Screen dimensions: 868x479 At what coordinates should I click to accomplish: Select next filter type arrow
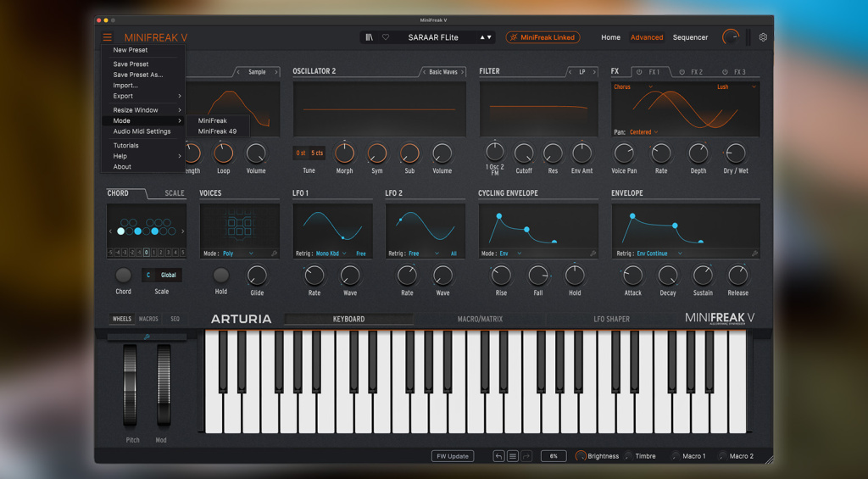pyautogui.click(x=594, y=72)
